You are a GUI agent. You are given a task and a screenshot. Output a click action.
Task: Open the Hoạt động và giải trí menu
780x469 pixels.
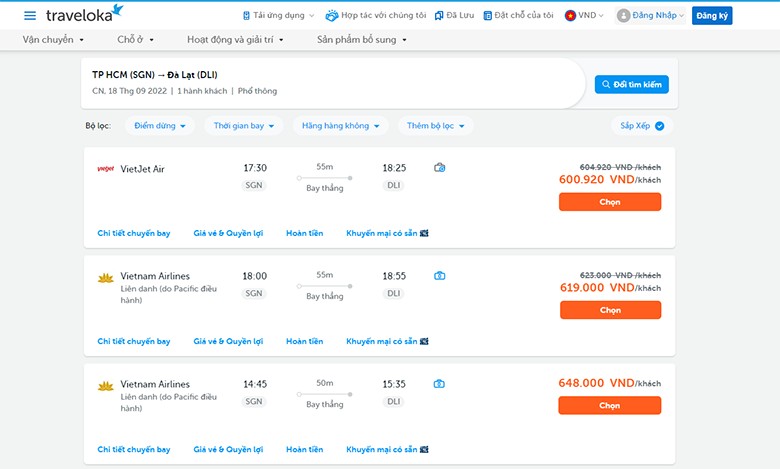click(x=235, y=40)
